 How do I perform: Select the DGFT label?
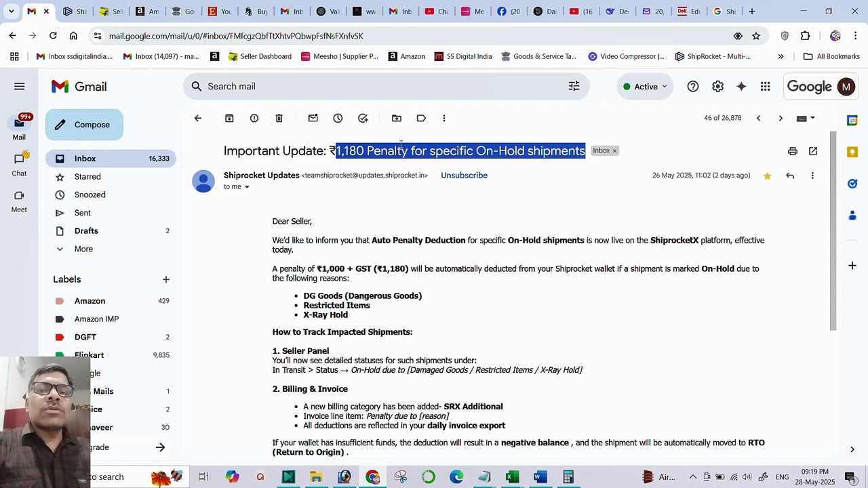(111, 337)
